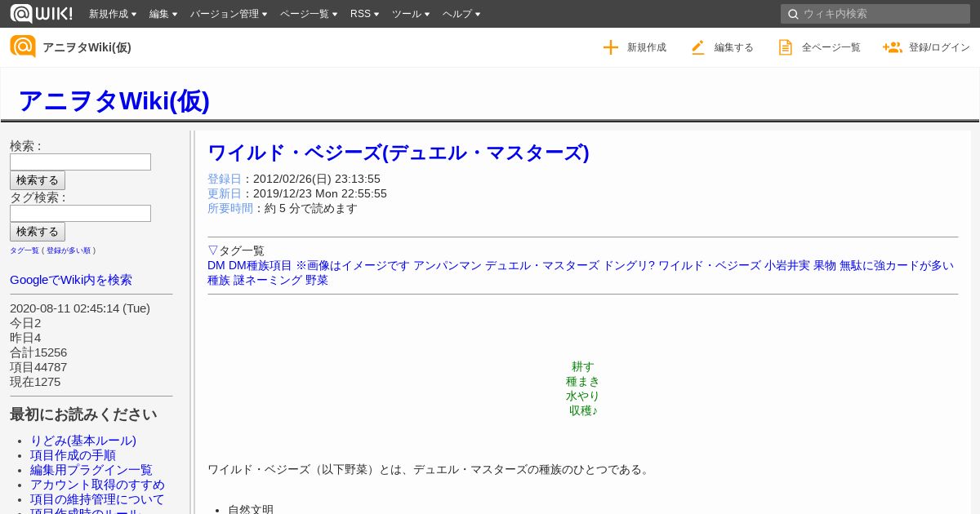980x514 pixels.
Task: Click the 合計15256 counter text
Action: pos(38,352)
